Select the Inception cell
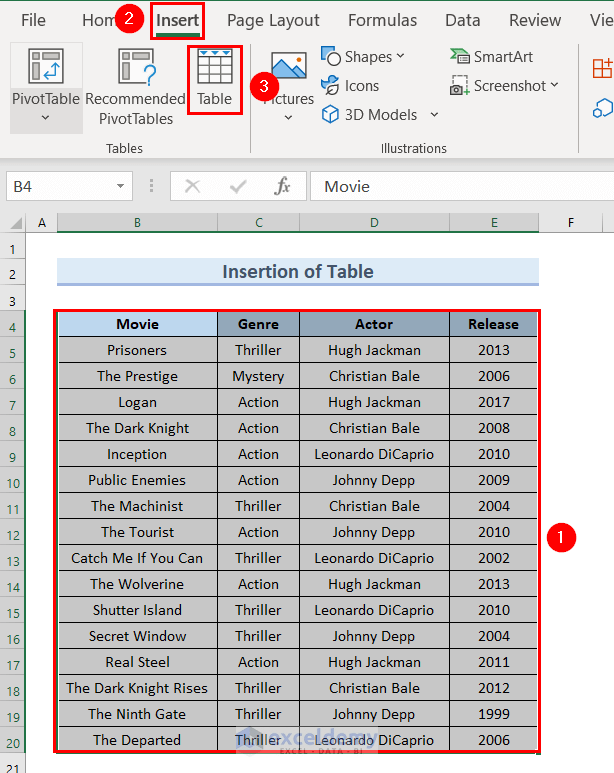Image resolution: width=614 pixels, height=773 pixels. (138, 454)
